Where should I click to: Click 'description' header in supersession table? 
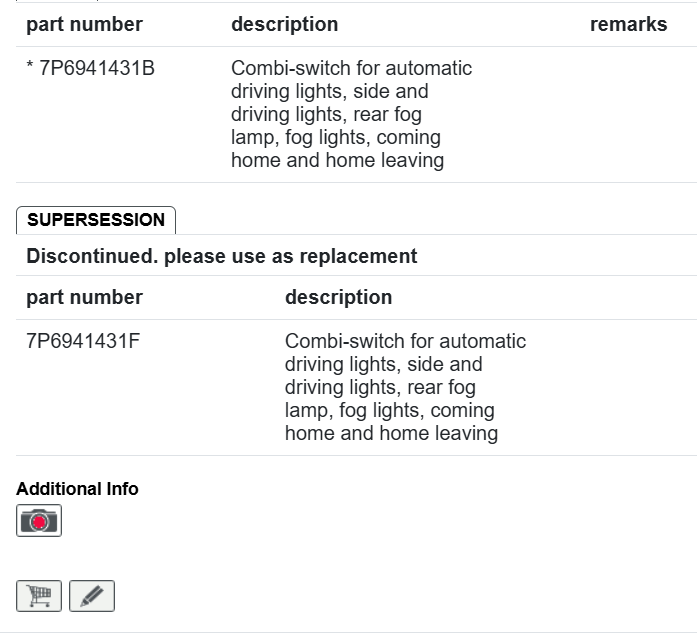(x=338, y=297)
